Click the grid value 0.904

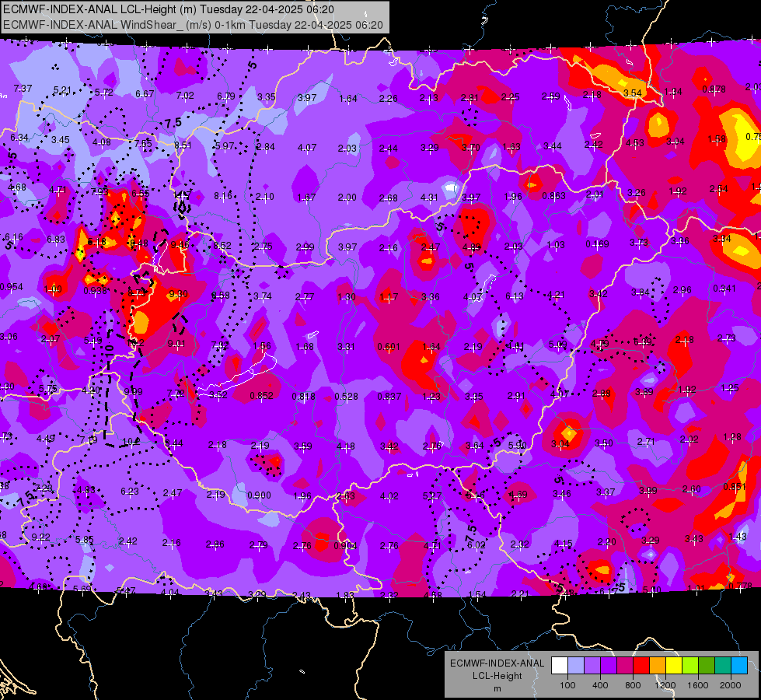pyautogui.click(x=345, y=545)
